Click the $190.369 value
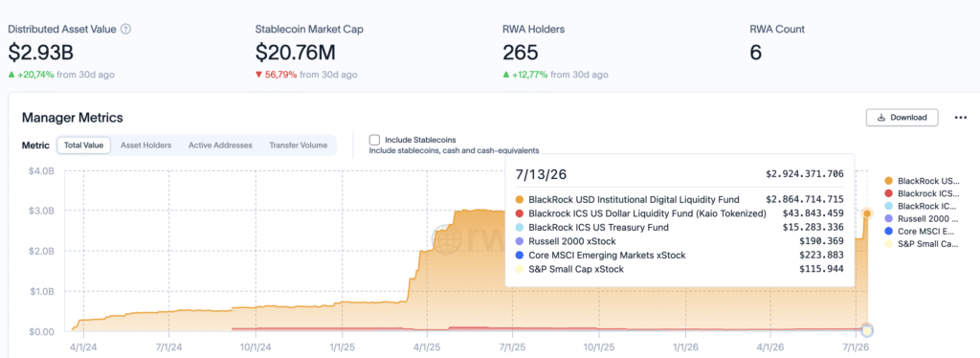 [821, 241]
